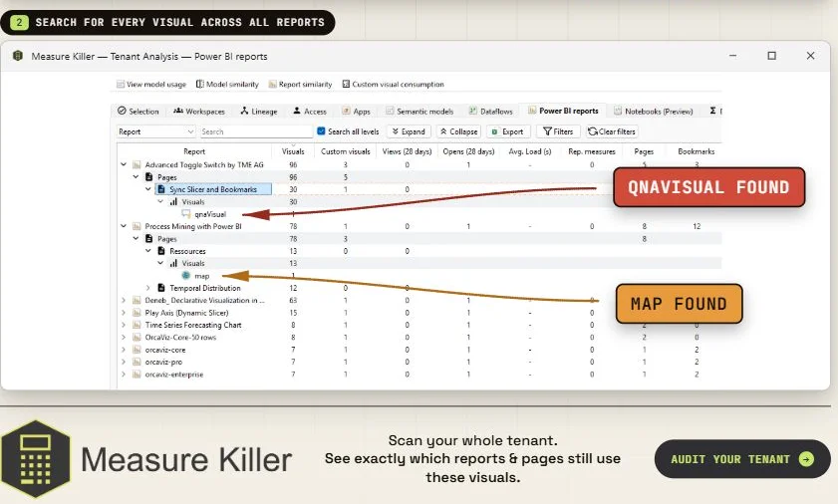Sort by Bookmarks column header
This screenshot has height=504, width=838.
pyautogui.click(x=696, y=151)
